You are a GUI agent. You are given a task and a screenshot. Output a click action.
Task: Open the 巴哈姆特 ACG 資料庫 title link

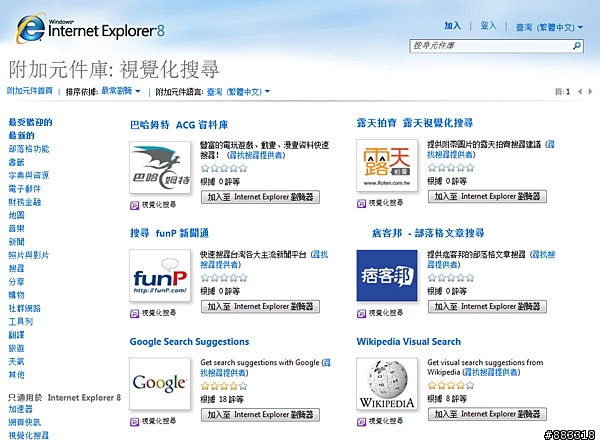[x=179, y=125]
